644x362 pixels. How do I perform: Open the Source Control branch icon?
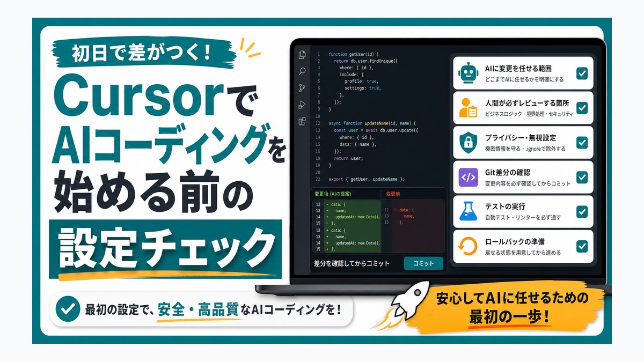click(302, 87)
